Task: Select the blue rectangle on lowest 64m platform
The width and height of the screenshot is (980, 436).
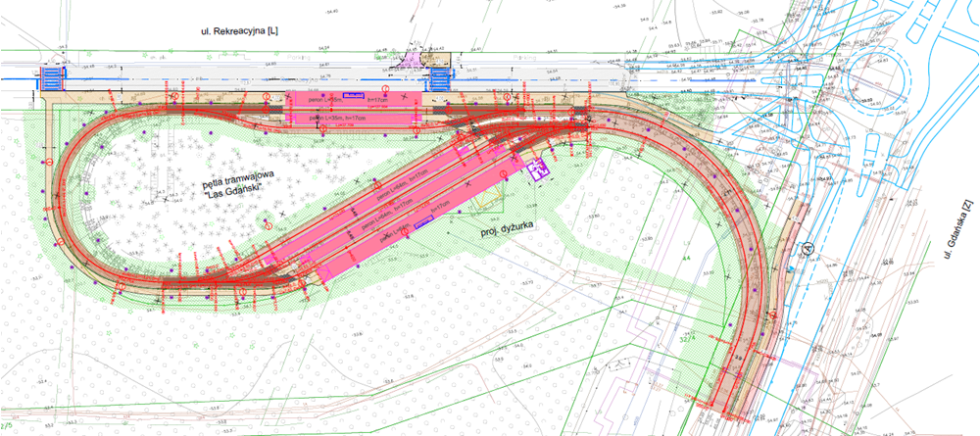Action: coord(423,222)
